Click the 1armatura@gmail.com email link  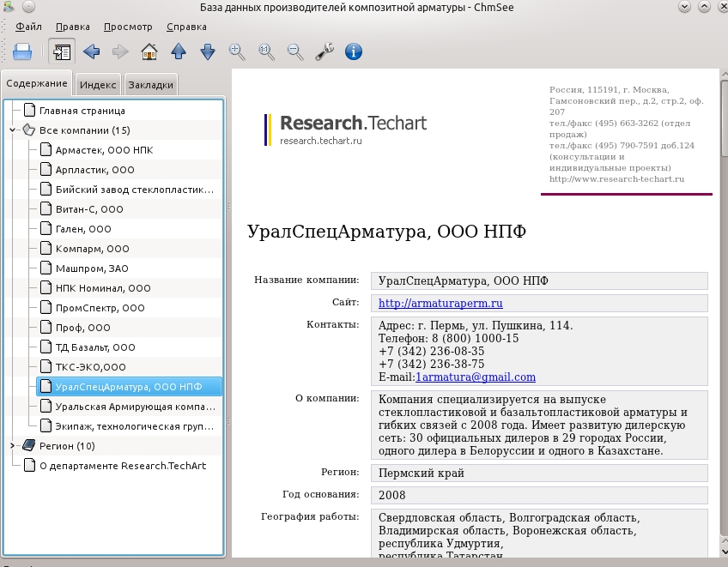[x=476, y=377]
